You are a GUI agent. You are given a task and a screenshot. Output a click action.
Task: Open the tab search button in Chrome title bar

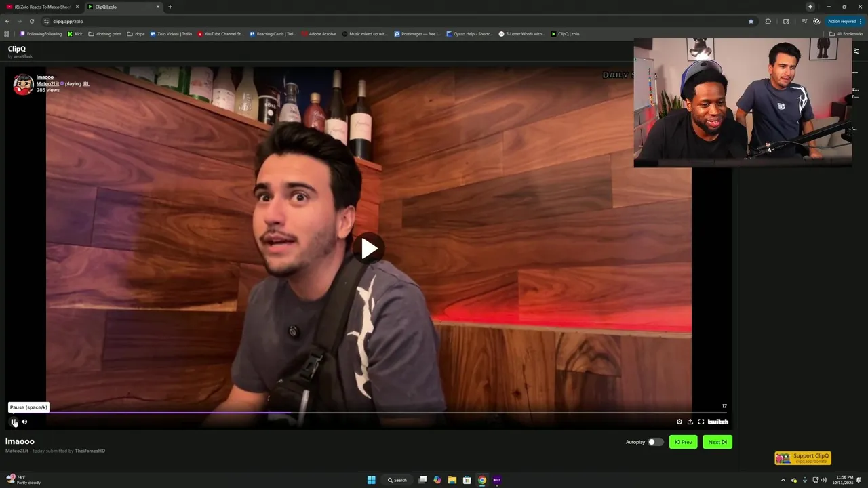click(x=810, y=7)
